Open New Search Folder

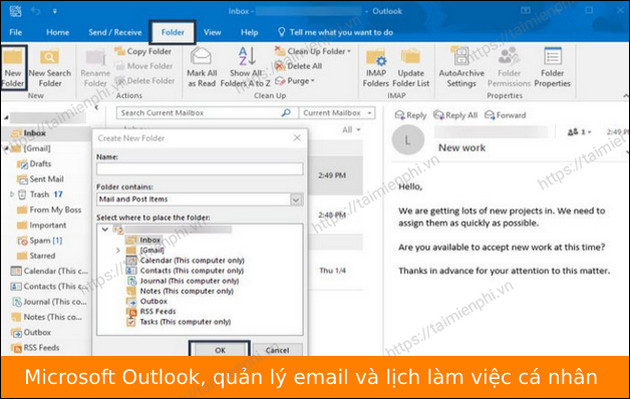click(x=50, y=68)
